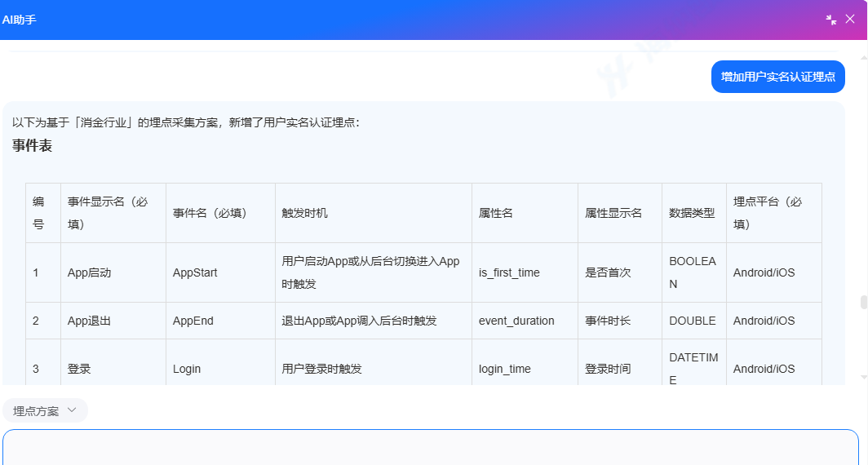Click the 事件时长 cell
The height and width of the screenshot is (465, 868).
click(x=620, y=321)
